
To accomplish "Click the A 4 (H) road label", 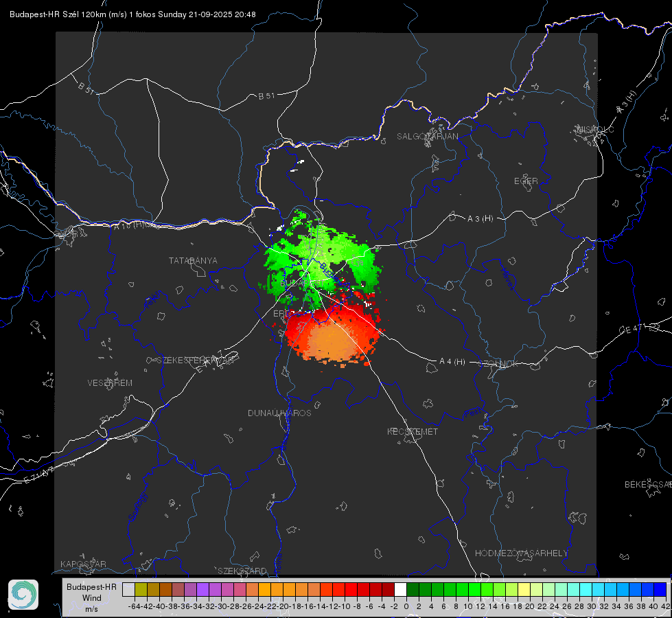I will [452, 362].
